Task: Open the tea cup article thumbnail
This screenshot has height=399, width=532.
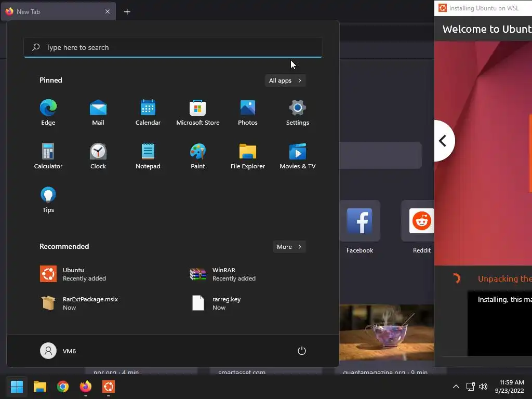Action: coord(387,332)
